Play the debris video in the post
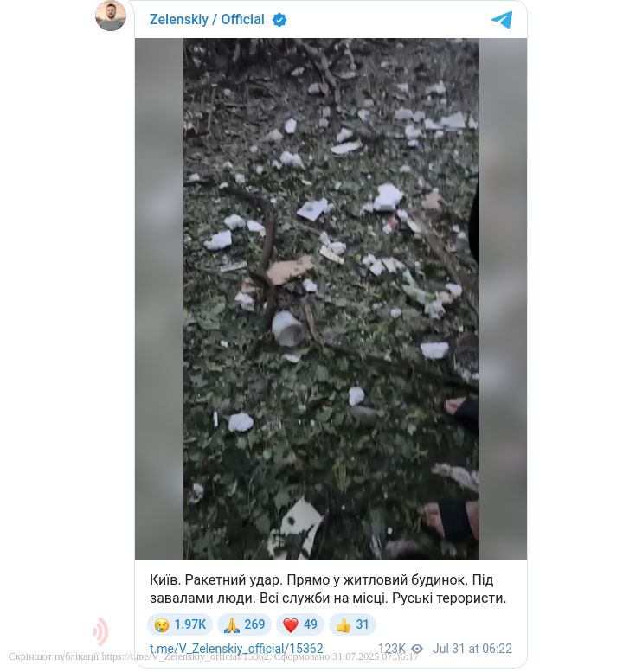This screenshot has height=672, width=623. (x=331, y=298)
